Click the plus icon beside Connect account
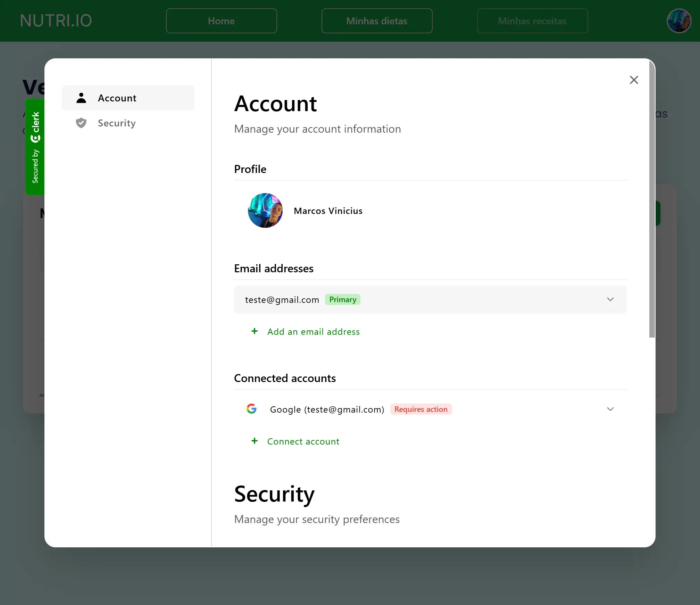The height and width of the screenshot is (605, 700). tap(255, 441)
